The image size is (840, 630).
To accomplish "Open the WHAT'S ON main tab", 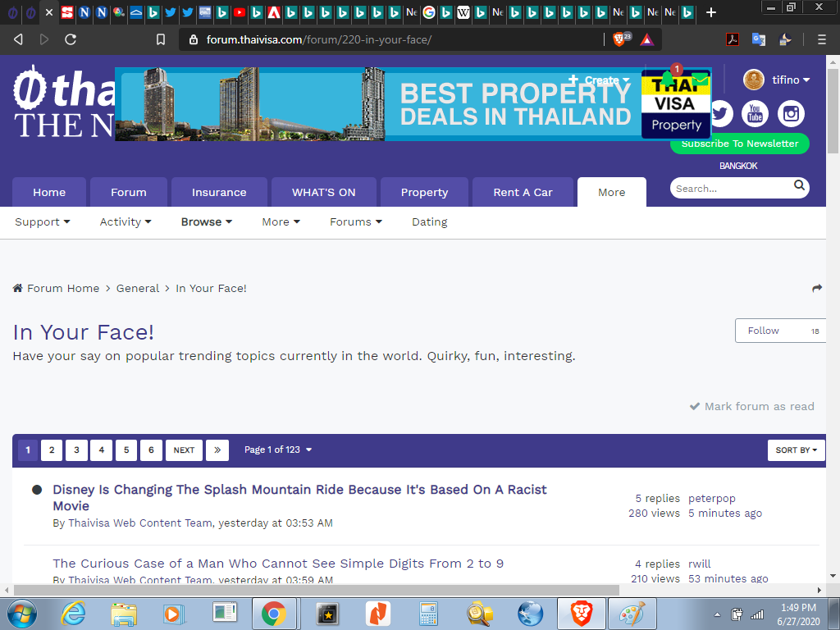I will [x=323, y=192].
